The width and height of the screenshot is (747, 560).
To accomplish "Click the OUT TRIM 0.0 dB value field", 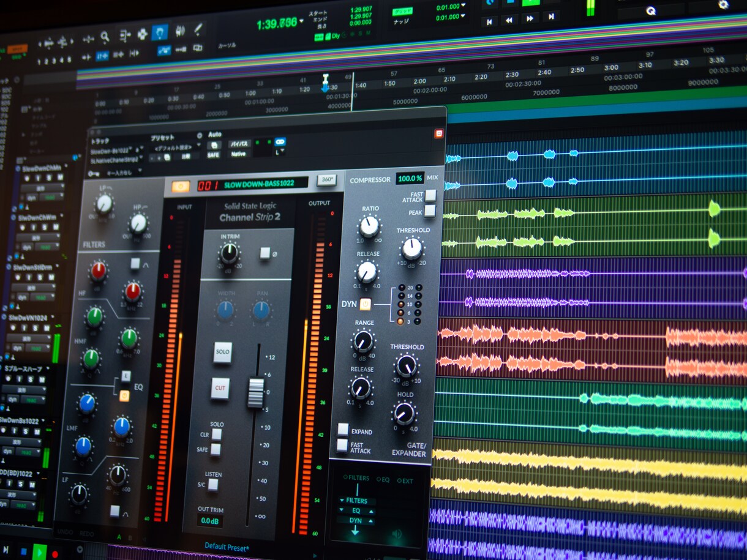I will point(210,521).
